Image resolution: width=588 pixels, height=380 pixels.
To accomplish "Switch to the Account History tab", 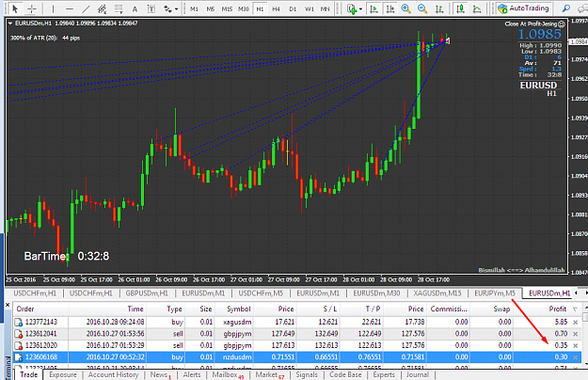I will [x=113, y=374].
